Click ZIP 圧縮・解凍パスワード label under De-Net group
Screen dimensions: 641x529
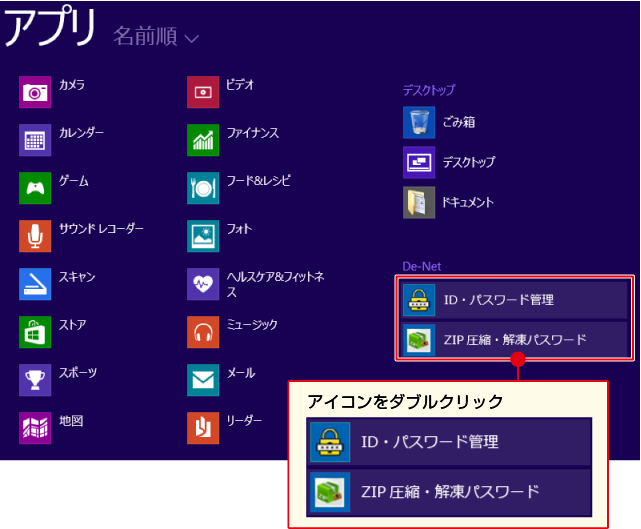point(515,340)
